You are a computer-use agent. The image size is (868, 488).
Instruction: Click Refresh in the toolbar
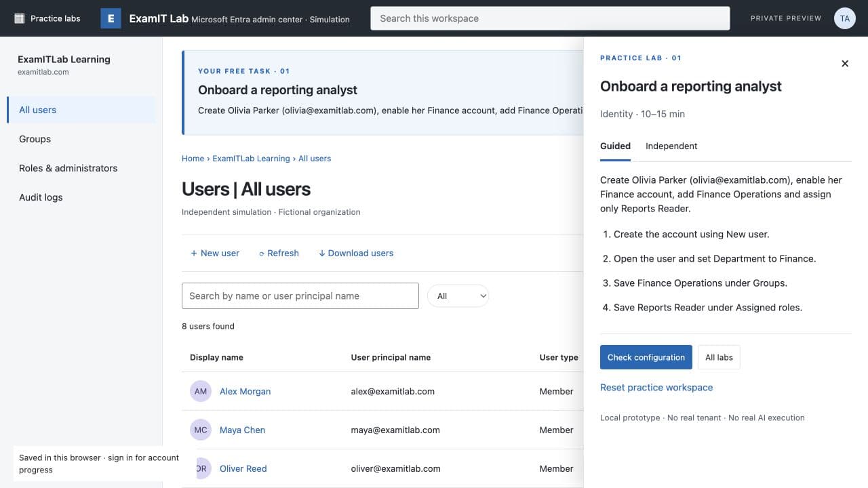tap(279, 253)
